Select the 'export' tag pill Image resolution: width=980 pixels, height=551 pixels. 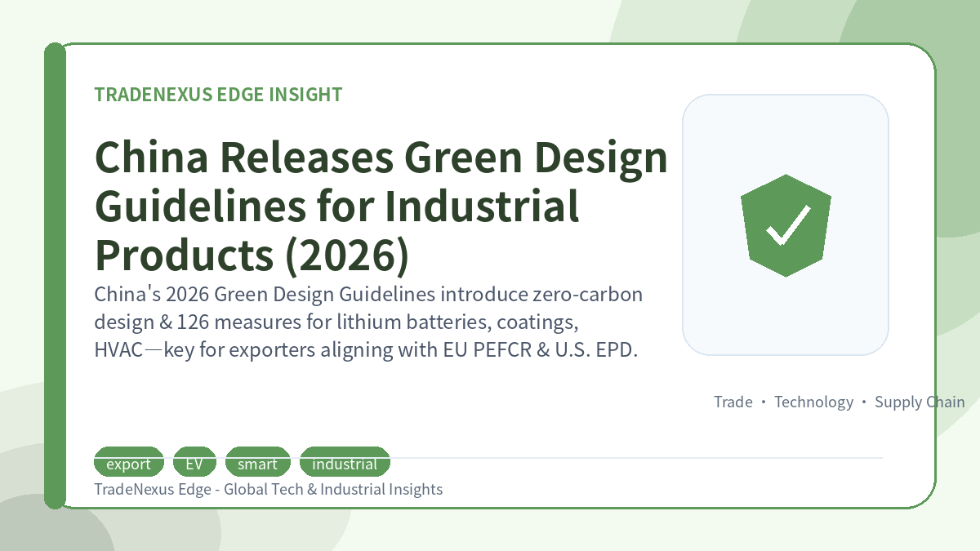point(129,462)
